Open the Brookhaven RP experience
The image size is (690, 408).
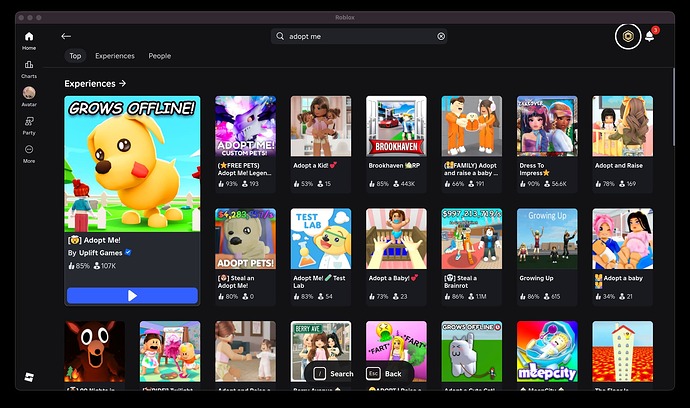point(396,144)
